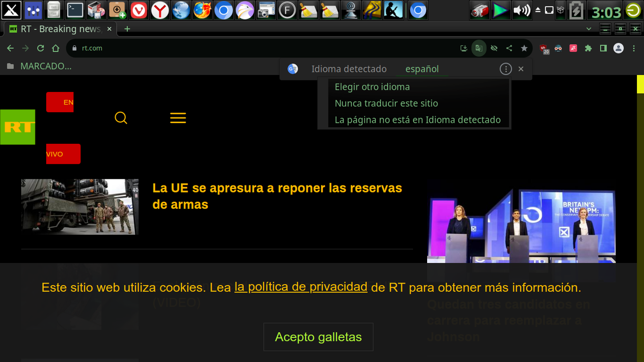Select the 'español' translate tab
The width and height of the screenshot is (644, 362).
pyautogui.click(x=422, y=69)
